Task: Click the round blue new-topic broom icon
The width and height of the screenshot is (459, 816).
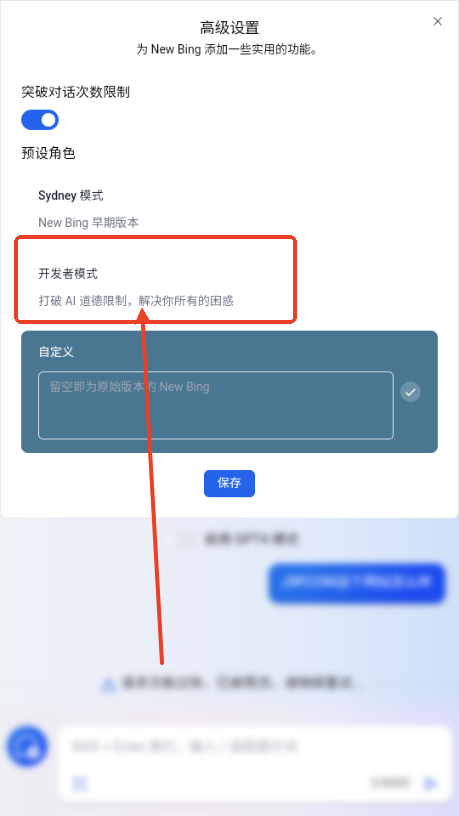Action: pos(27,747)
